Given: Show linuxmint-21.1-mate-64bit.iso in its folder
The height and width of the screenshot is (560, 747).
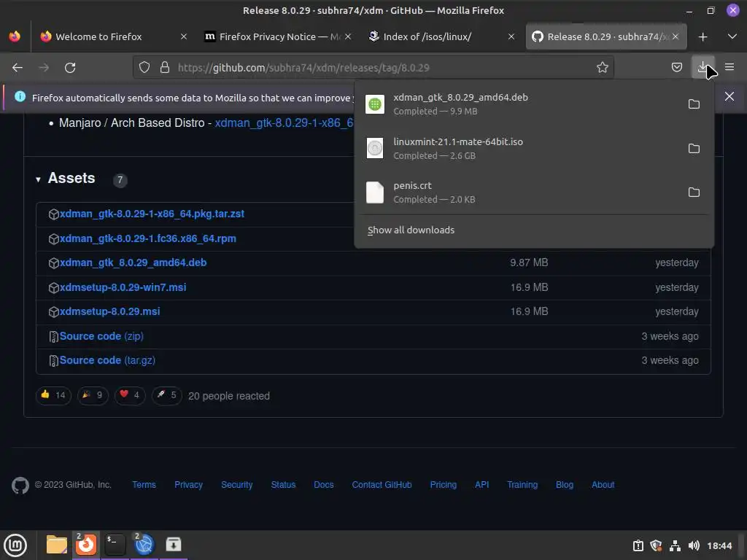Looking at the screenshot, I should [x=694, y=149].
